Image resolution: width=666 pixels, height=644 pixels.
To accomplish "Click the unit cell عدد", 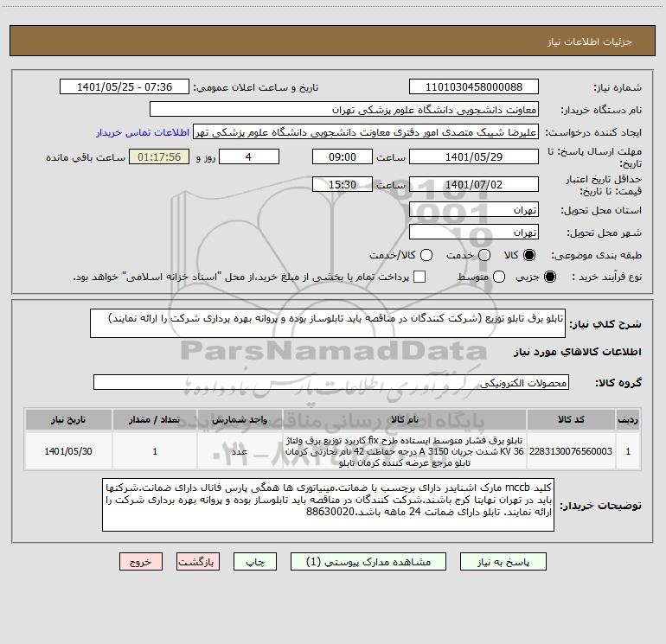I will (240, 451).
